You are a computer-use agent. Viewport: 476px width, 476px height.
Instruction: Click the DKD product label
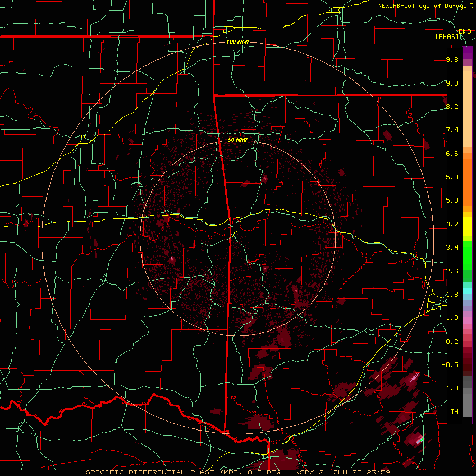tap(465, 32)
